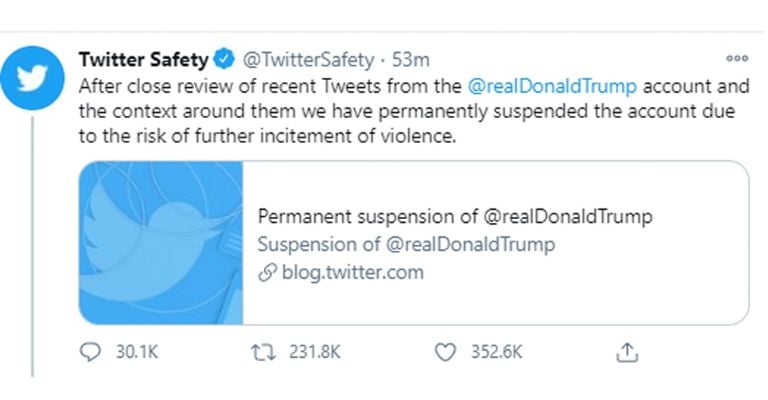Screen dimensions: 768x400
Task: Click the reply speech bubble icon
Action: pyautogui.click(x=88, y=352)
